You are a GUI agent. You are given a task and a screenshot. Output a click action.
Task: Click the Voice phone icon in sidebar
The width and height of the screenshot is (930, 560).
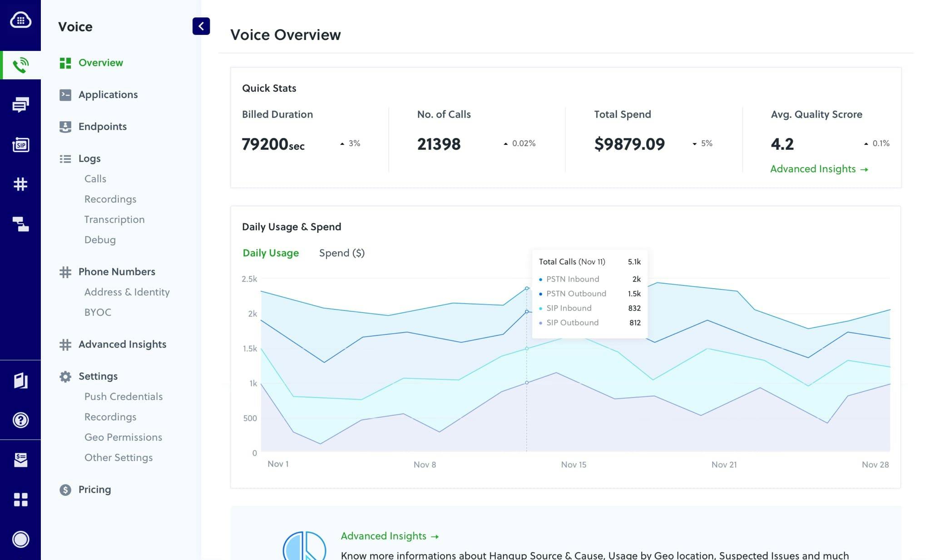[x=20, y=65]
